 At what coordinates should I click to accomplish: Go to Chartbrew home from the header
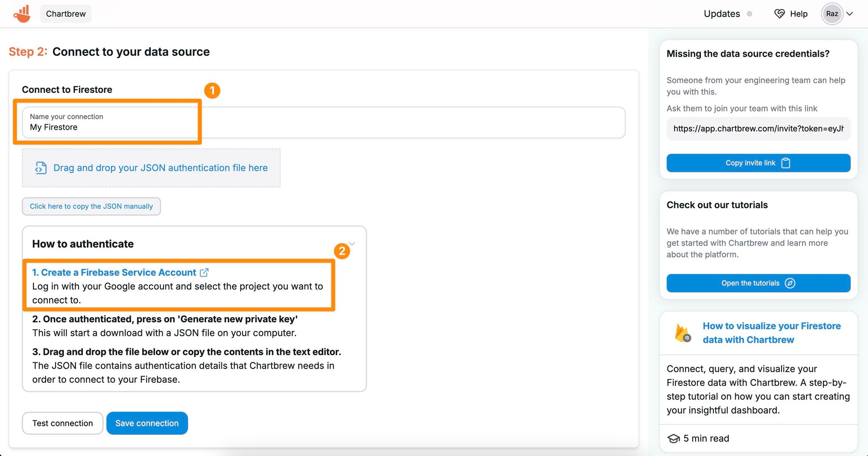[x=66, y=14]
